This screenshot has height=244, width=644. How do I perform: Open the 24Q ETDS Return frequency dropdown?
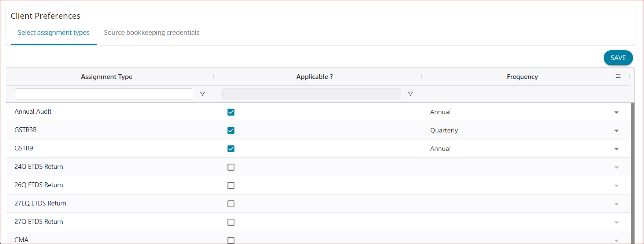click(x=617, y=167)
